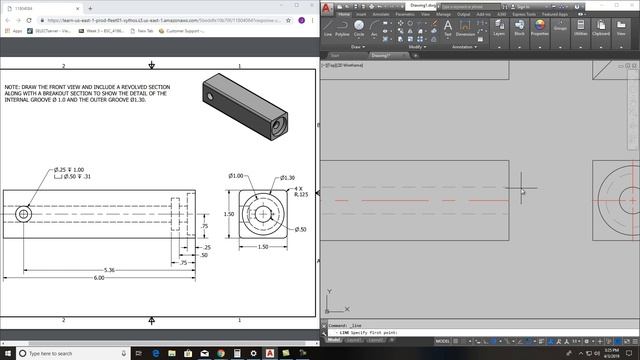
Task: Toggle lineweight display in status bar
Action: click(541, 341)
